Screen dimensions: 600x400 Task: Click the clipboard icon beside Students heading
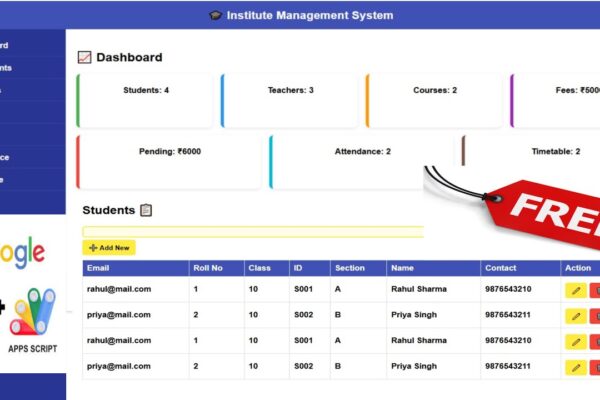(146, 210)
